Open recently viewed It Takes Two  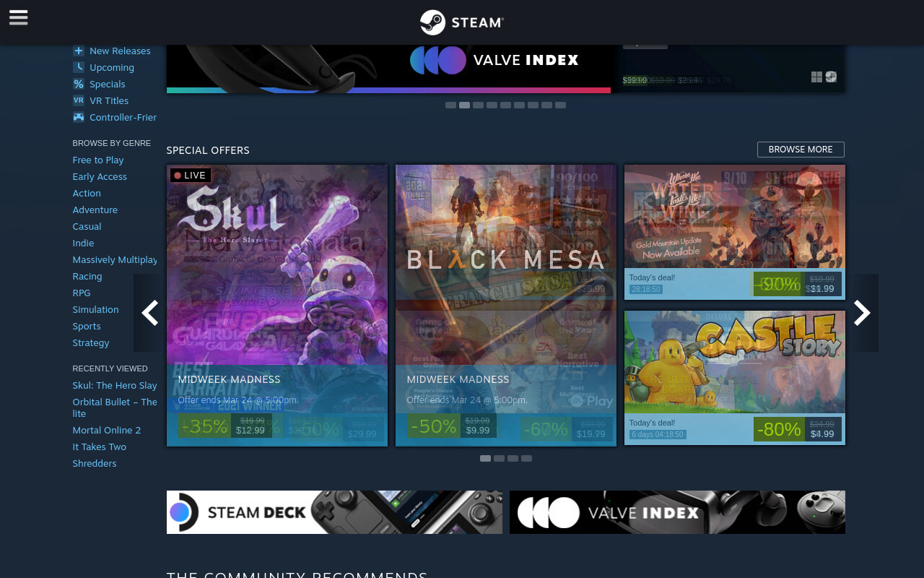[100, 447]
